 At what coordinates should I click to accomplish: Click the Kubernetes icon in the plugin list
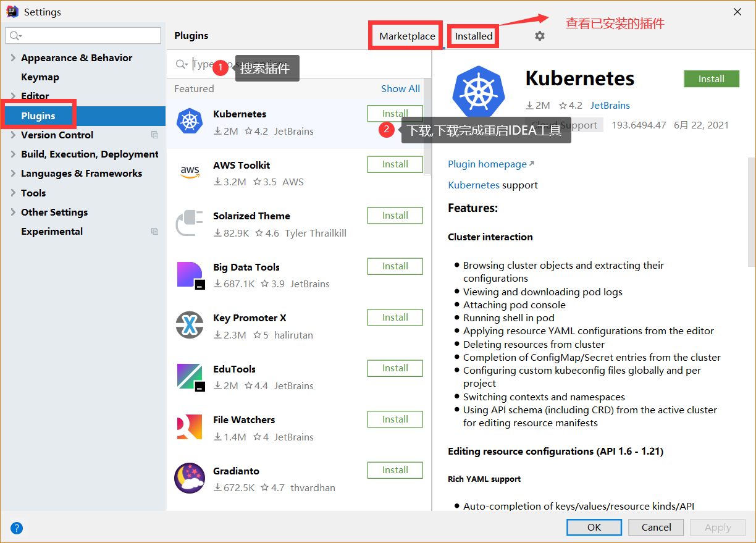point(190,120)
